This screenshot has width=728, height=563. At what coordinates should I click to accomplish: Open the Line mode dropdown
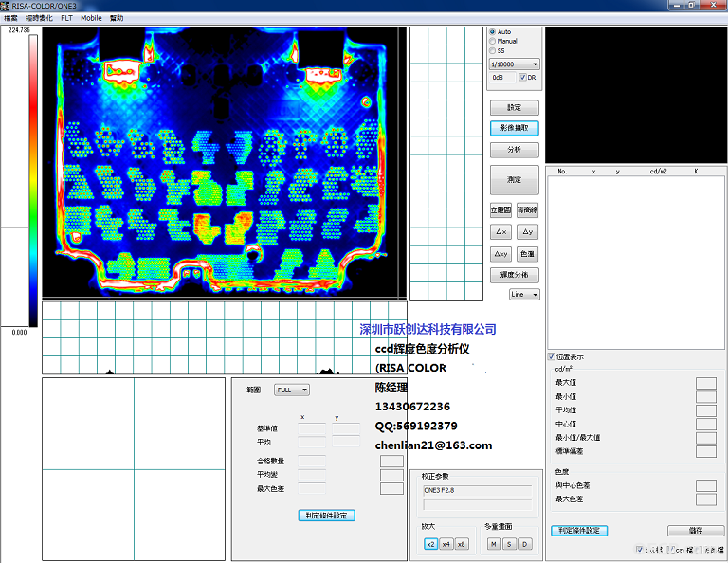click(x=524, y=294)
